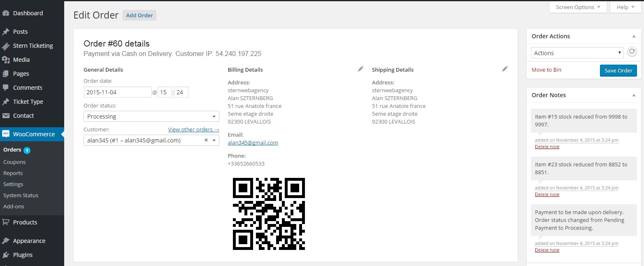
Task: Open the Customer selection dropdown
Action: tap(151, 140)
